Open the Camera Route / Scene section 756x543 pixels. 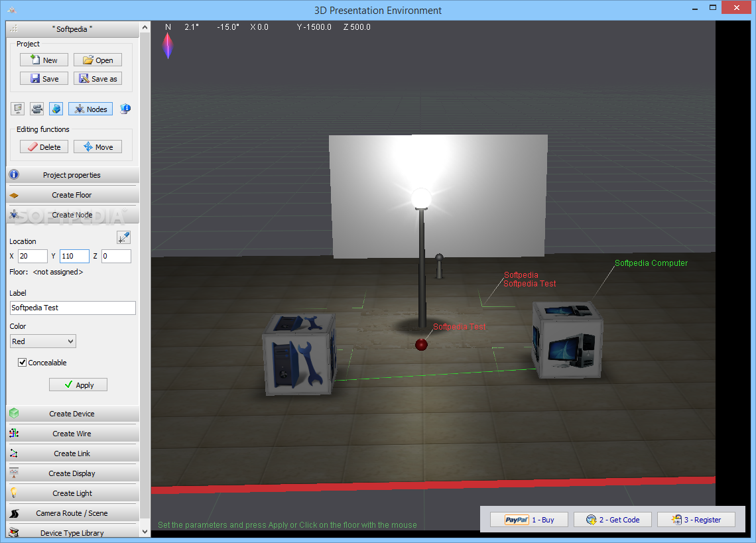pyautogui.click(x=72, y=513)
